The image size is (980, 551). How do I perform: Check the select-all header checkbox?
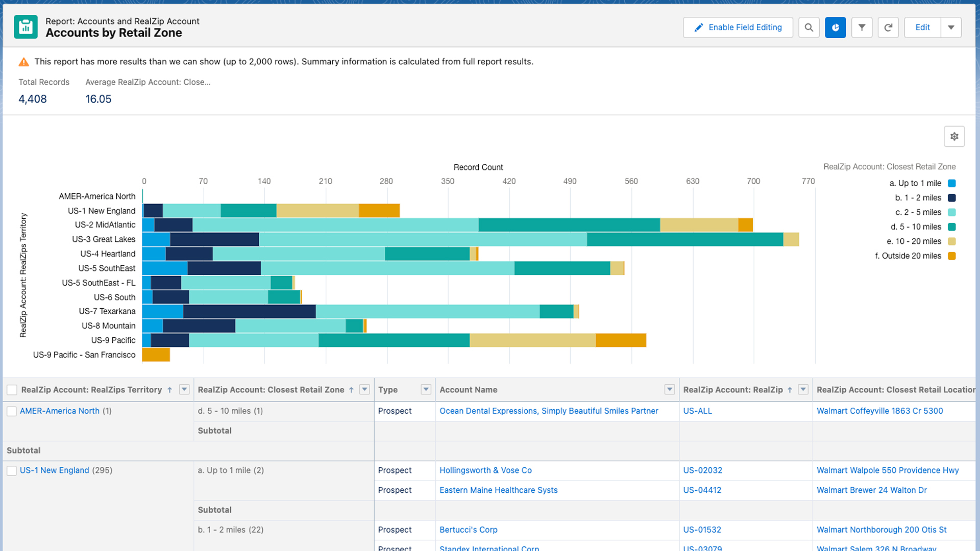coord(12,390)
